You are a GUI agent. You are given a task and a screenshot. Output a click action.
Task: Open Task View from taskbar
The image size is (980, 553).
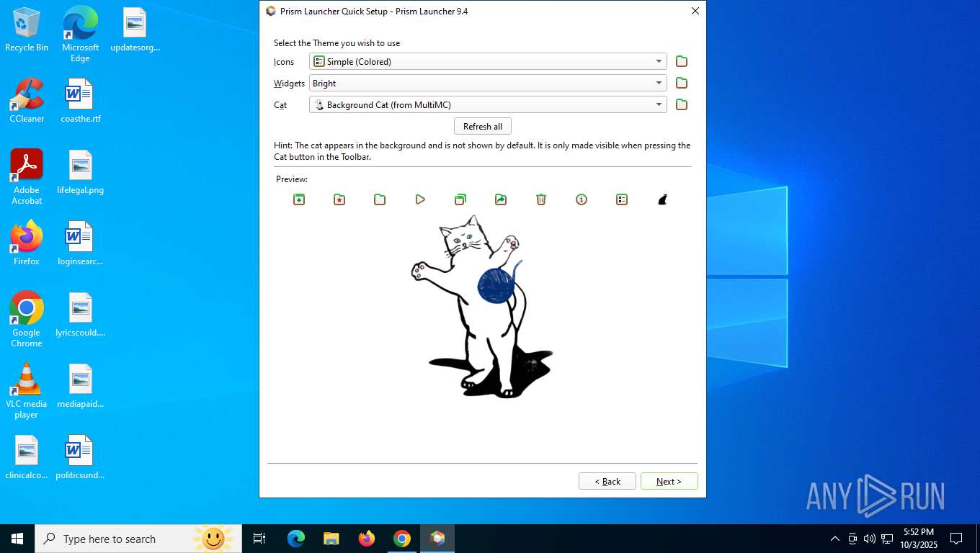coord(259,539)
